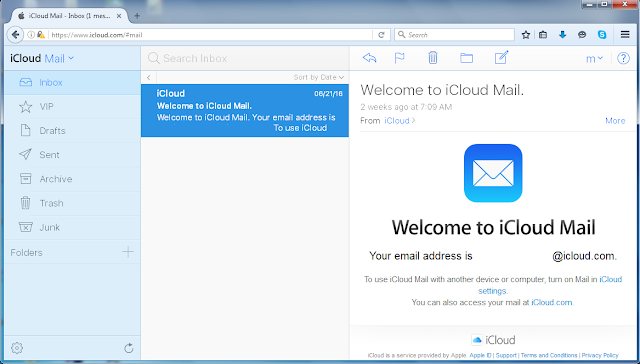640x364 pixels.
Task: Open the Terms and Conditions link
Action: point(549,355)
